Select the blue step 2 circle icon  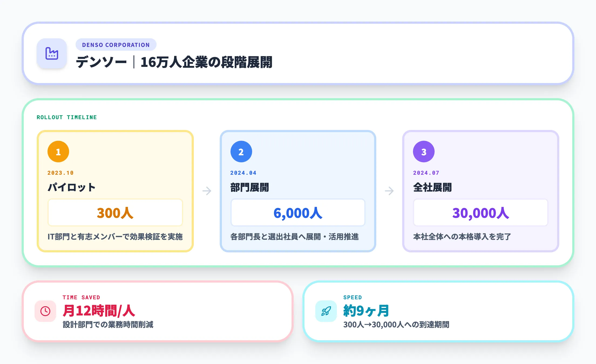[241, 151]
